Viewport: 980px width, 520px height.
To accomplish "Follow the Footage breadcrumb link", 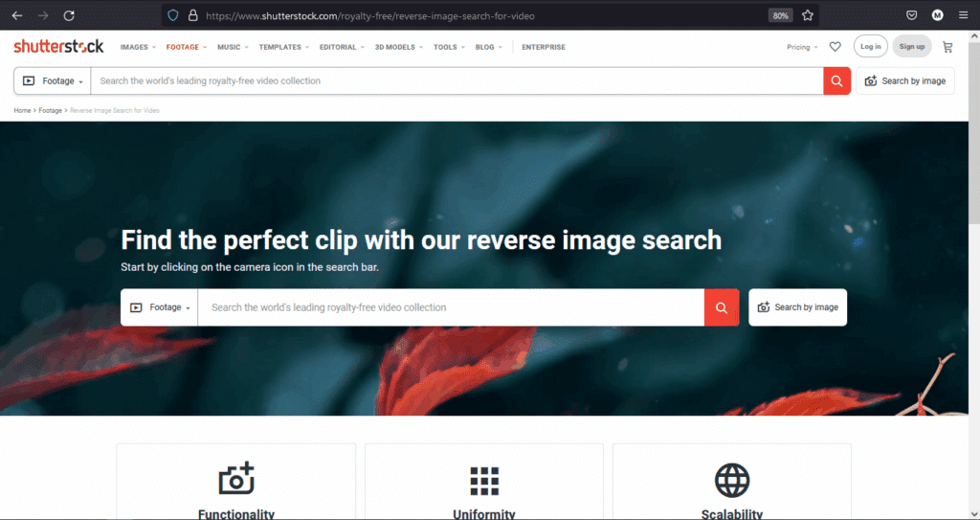I will pos(50,110).
